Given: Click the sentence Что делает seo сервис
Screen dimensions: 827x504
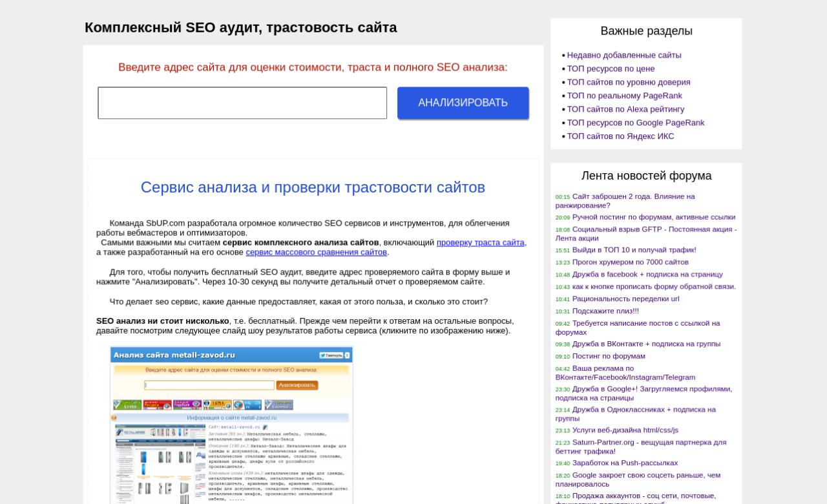Looking at the screenshot, I should (x=298, y=302).
